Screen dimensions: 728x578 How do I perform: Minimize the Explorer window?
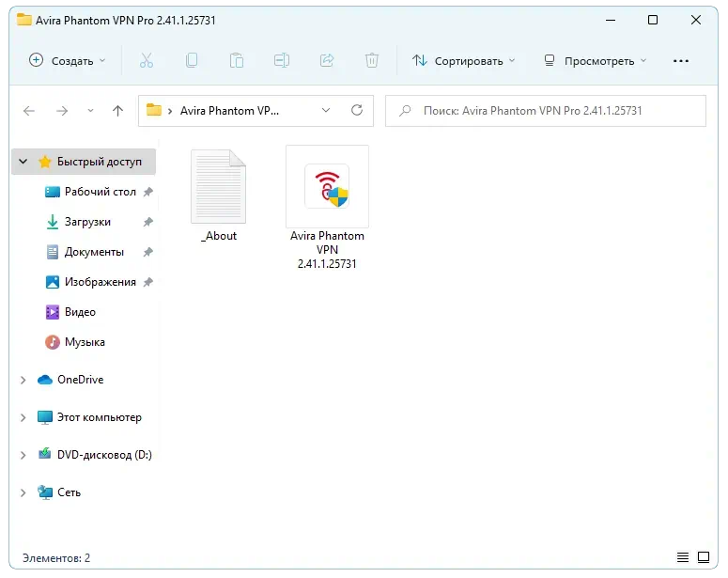611,20
